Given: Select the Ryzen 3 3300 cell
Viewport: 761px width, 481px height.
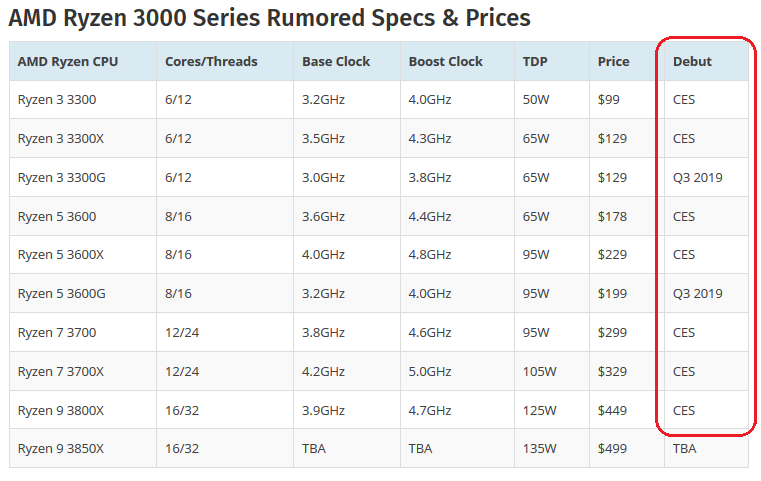Looking at the screenshot, I should [x=57, y=100].
